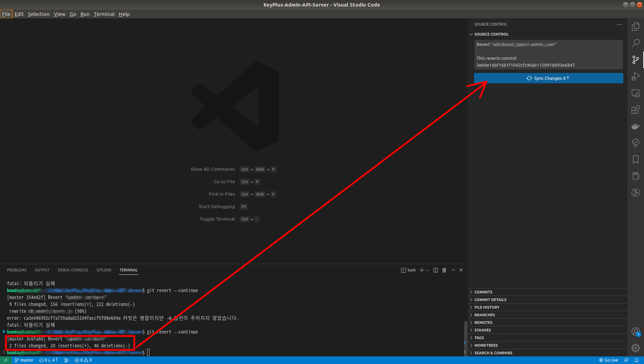Open the Help menu
644x364 pixels.
coord(124,14)
